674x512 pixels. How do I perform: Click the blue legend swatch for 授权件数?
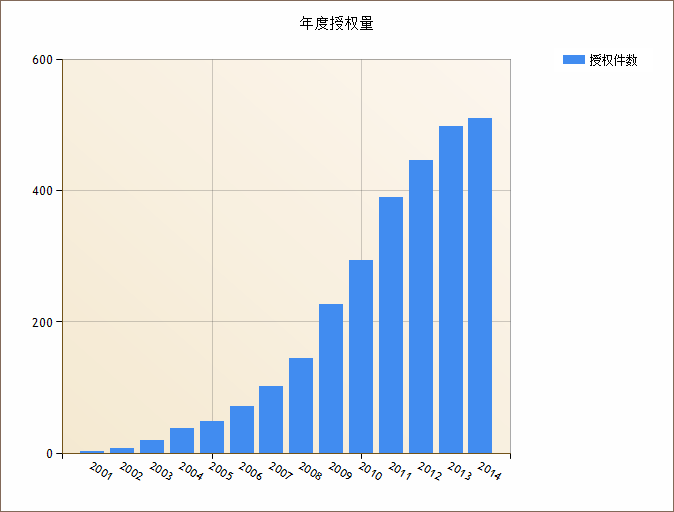(x=573, y=60)
